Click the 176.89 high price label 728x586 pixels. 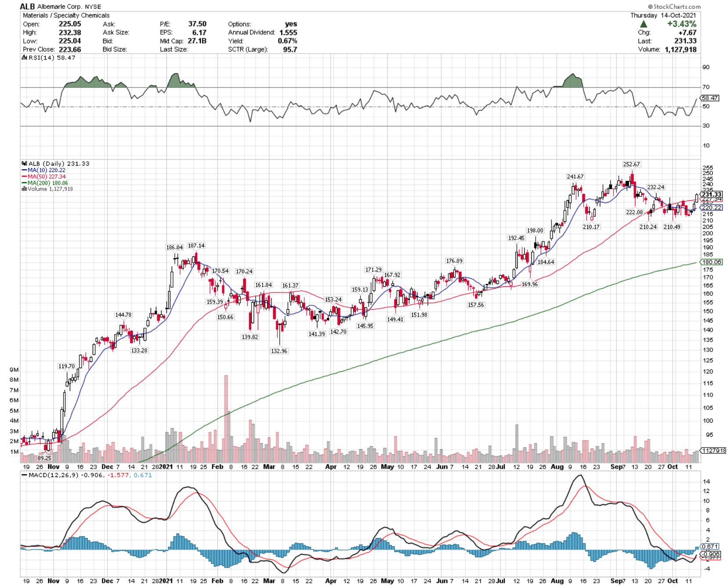click(454, 261)
